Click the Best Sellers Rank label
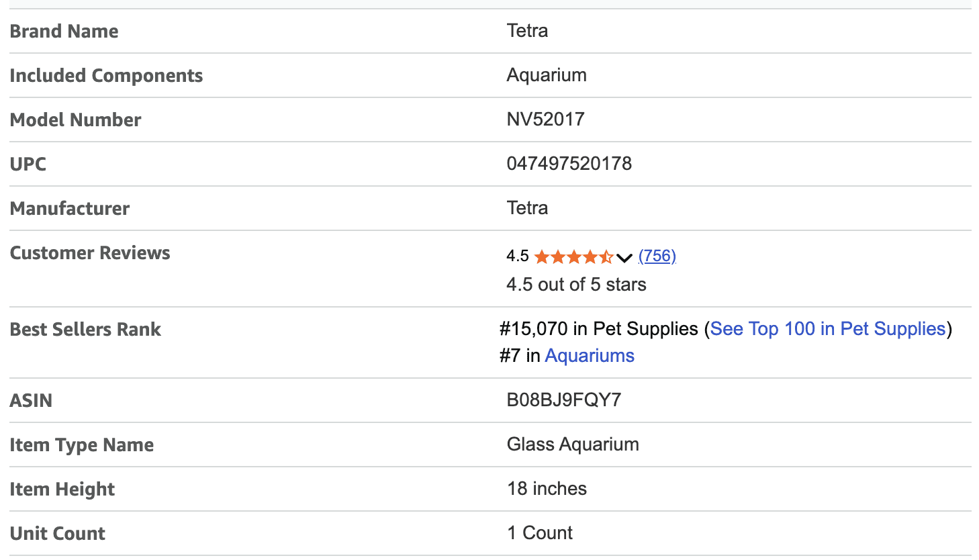979x560 pixels. click(85, 330)
